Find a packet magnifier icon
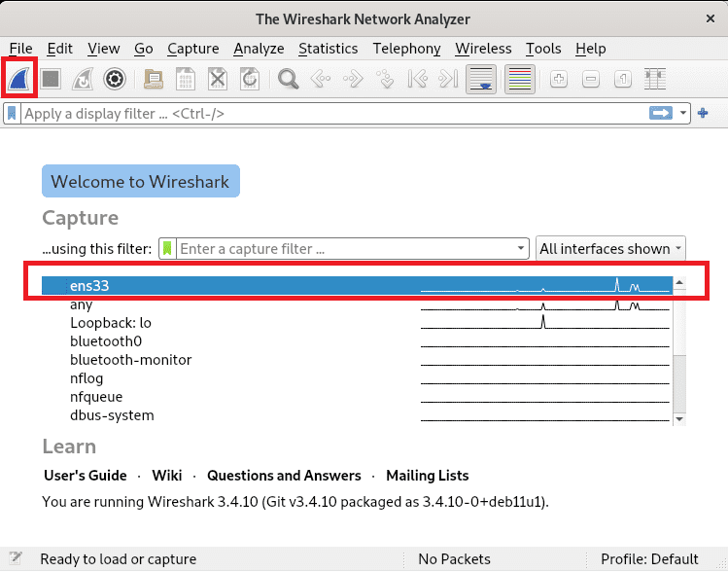Image resolution: width=728 pixels, height=572 pixels. pyautogui.click(x=288, y=79)
